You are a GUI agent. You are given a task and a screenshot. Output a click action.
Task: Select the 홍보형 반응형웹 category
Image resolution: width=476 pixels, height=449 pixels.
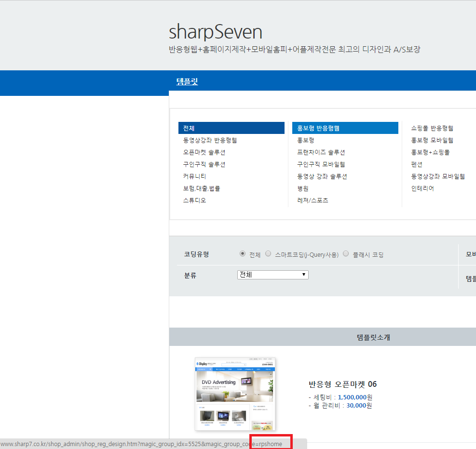click(x=345, y=128)
